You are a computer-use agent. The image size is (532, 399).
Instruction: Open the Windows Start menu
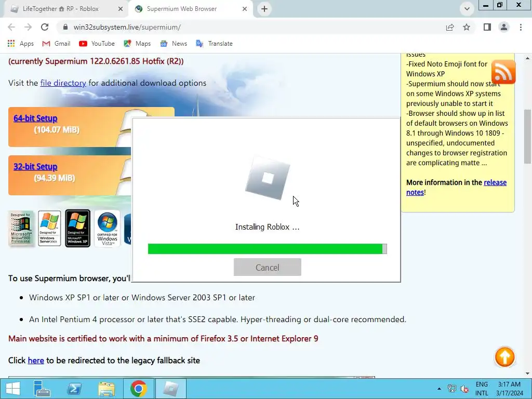pyautogui.click(x=13, y=389)
